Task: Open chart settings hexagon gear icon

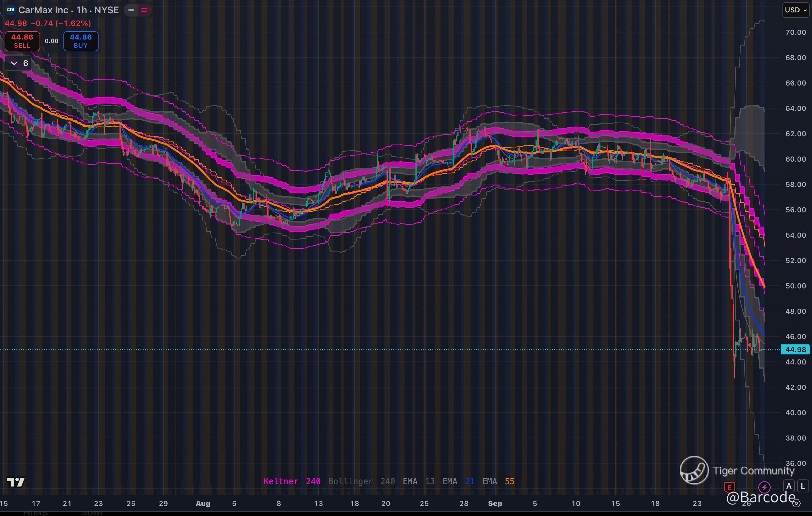Action: [796, 504]
